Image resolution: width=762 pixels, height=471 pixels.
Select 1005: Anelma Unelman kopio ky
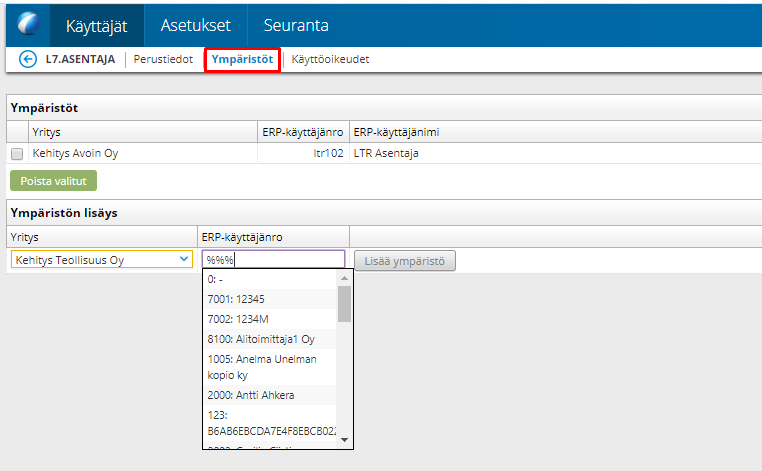[x=270, y=367]
